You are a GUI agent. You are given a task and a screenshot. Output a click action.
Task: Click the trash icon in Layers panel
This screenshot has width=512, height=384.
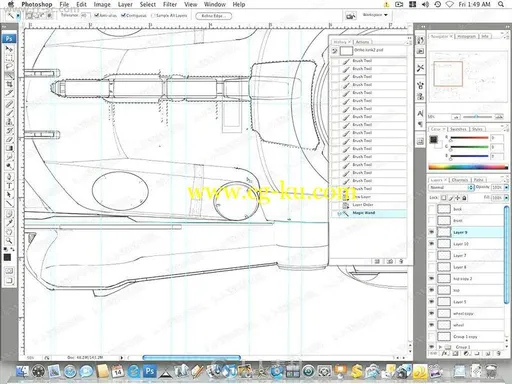coord(499,353)
